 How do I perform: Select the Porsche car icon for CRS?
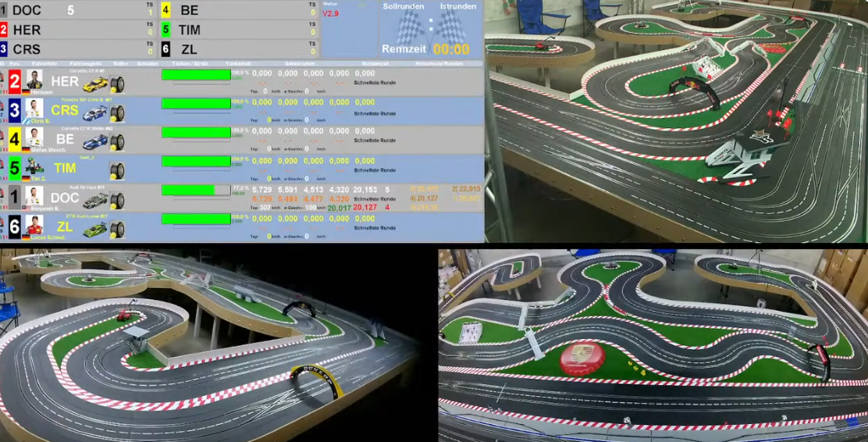coord(94,113)
